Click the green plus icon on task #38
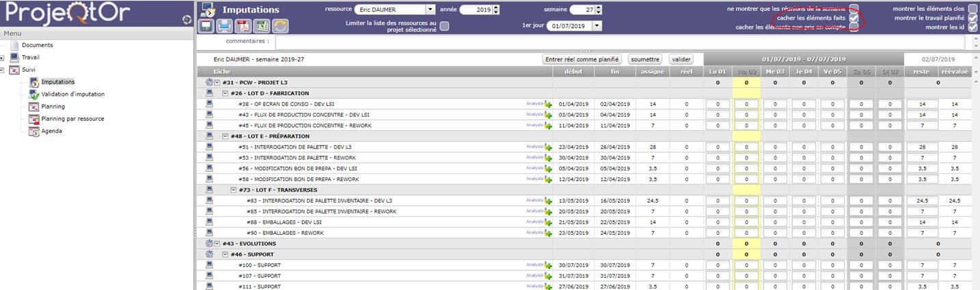This screenshot has height=290, width=980. click(548, 104)
